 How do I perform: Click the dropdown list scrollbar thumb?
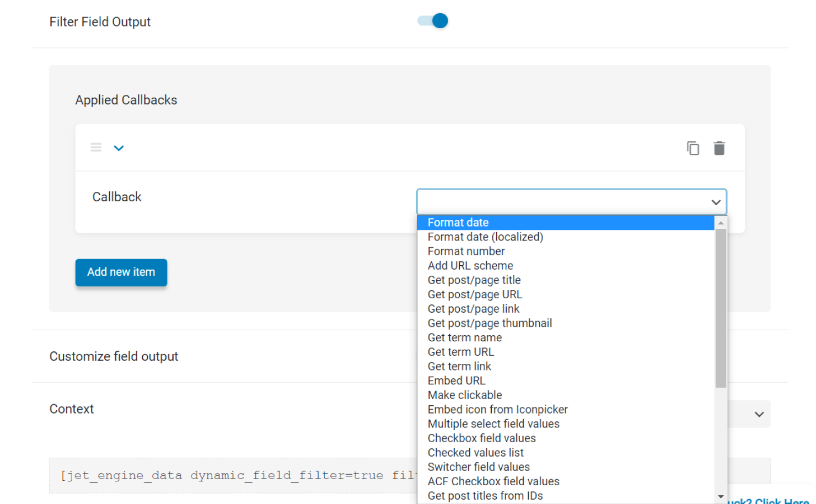click(721, 308)
